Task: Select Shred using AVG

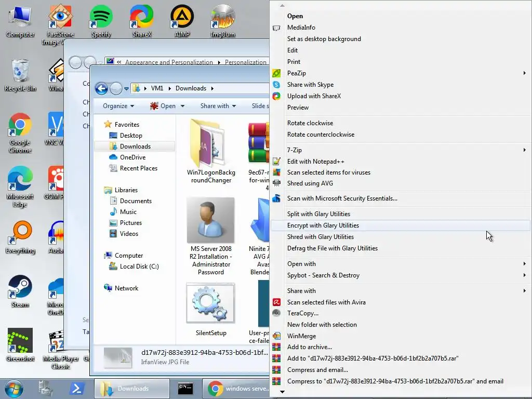Action: point(401,183)
